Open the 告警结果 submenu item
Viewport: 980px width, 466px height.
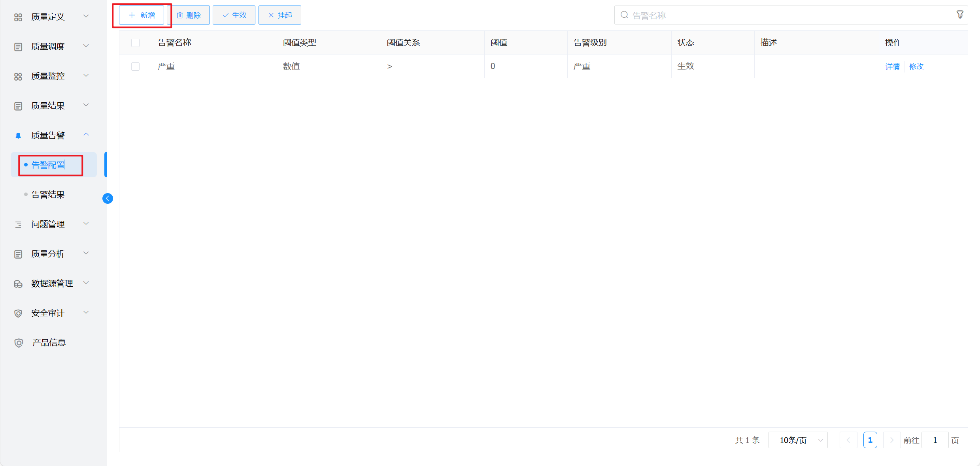point(48,195)
